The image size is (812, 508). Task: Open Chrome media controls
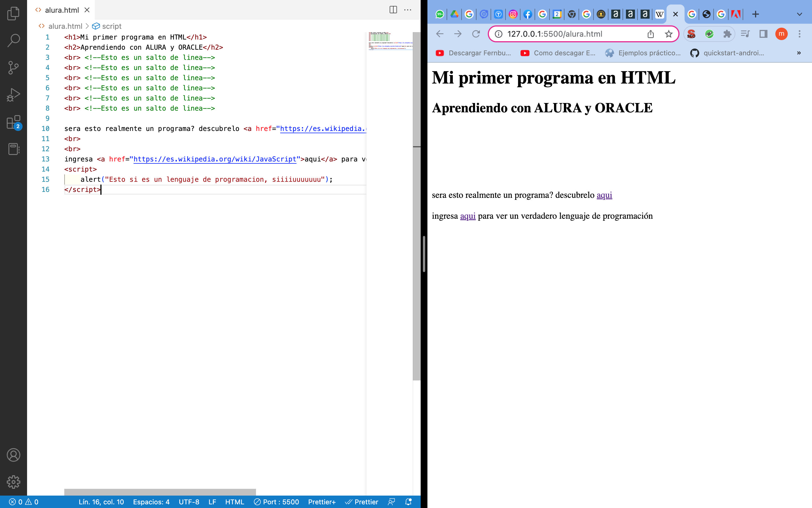pos(745,34)
